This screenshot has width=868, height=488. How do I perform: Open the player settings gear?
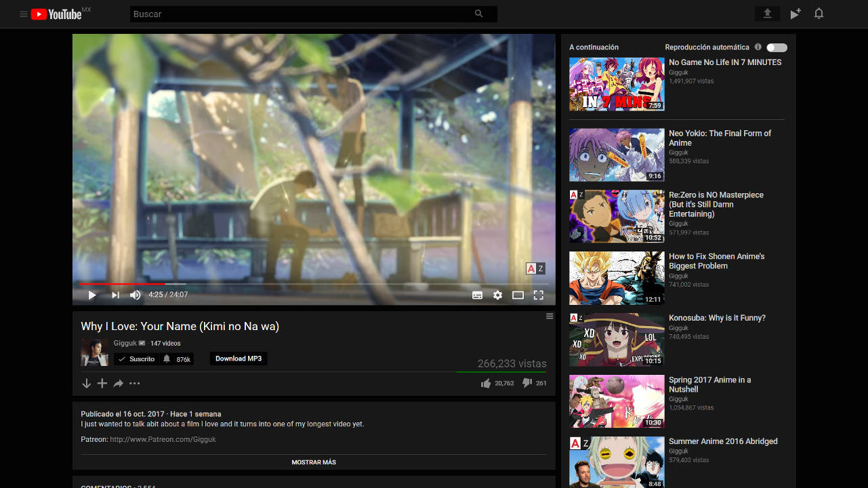[498, 295]
